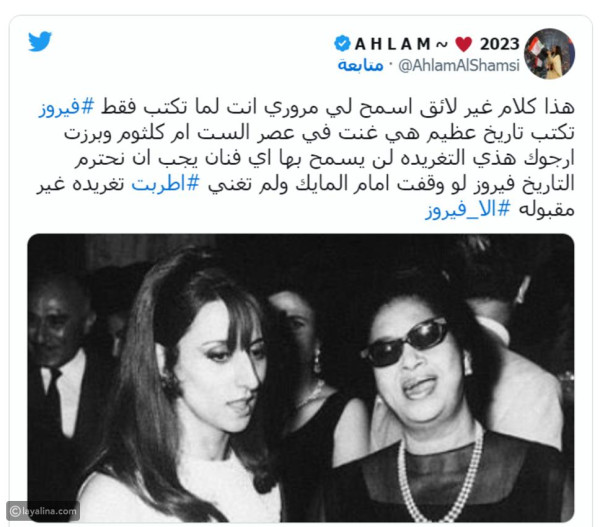
Task: Open the black-and-white tweet photo
Action: [301, 378]
